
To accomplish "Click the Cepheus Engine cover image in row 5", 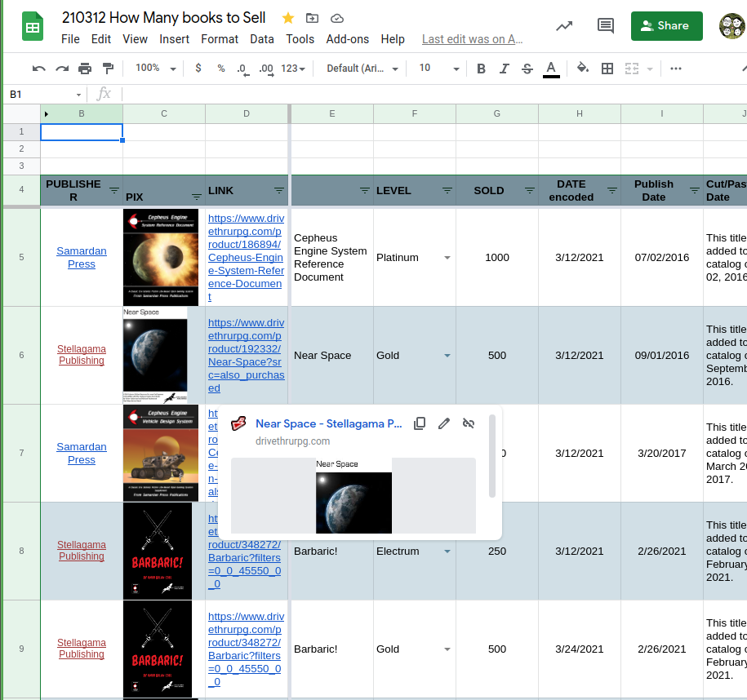I will (161, 257).
